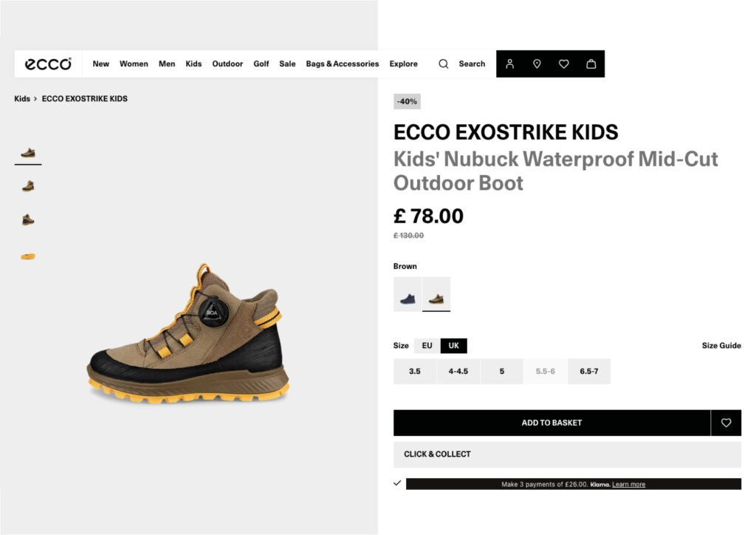Switch size units to EU

427,345
